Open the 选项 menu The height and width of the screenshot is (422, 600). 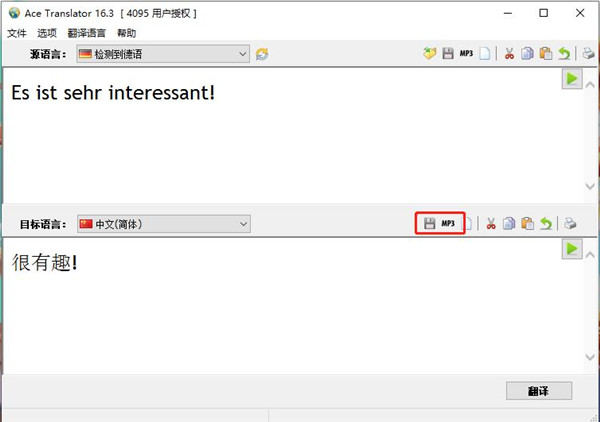click(x=47, y=33)
